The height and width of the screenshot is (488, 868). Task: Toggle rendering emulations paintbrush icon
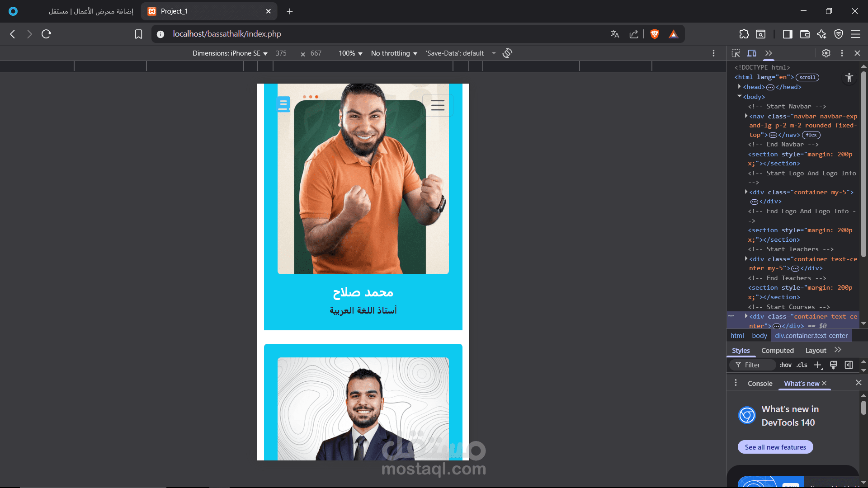point(834,365)
